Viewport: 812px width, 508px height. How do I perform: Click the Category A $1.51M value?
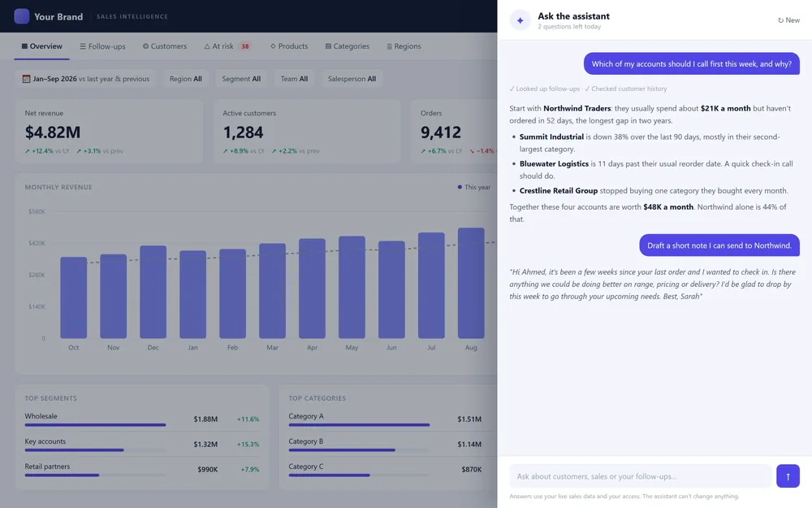point(469,419)
